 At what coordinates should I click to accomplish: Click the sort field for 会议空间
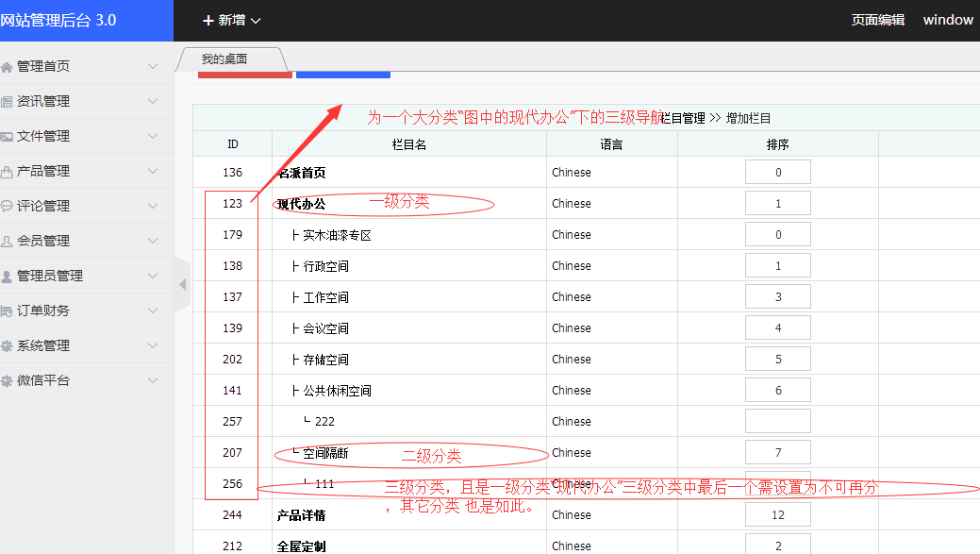tap(778, 327)
